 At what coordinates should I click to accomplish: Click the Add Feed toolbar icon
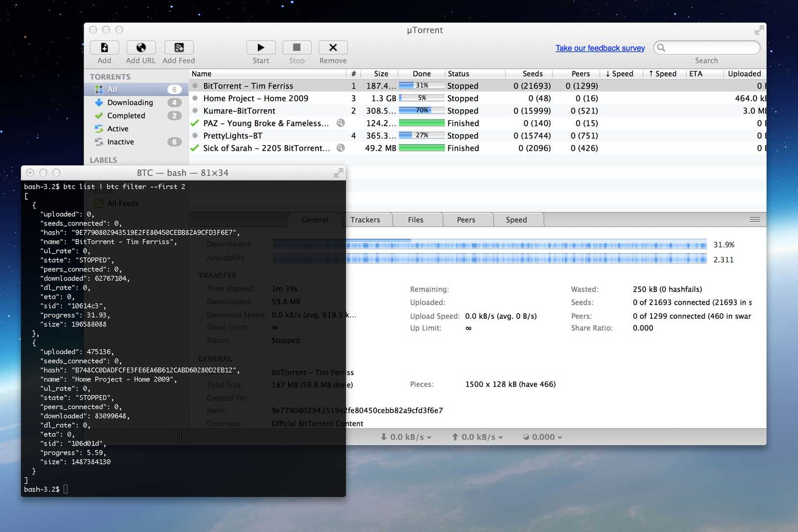pyautogui.click(x=178, y=47)
